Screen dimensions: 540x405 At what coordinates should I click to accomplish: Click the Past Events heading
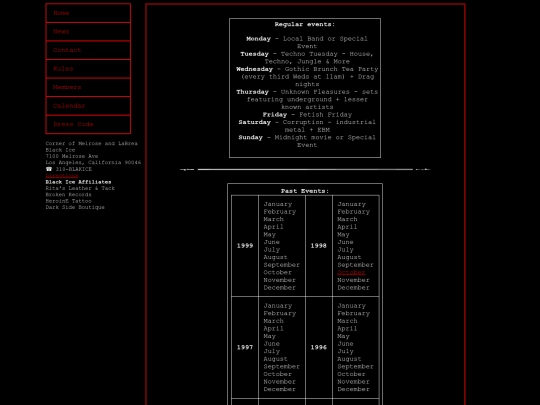[304, 191]
